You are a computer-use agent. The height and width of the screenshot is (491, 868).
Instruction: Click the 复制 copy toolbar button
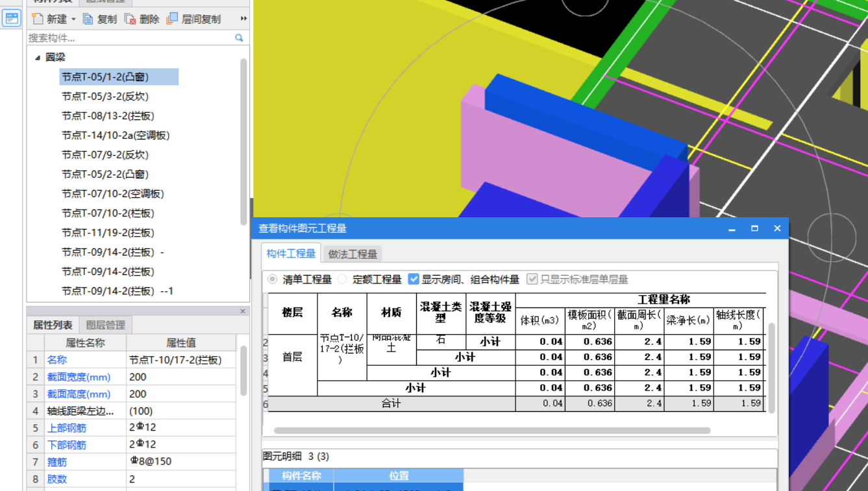point(100,19)
